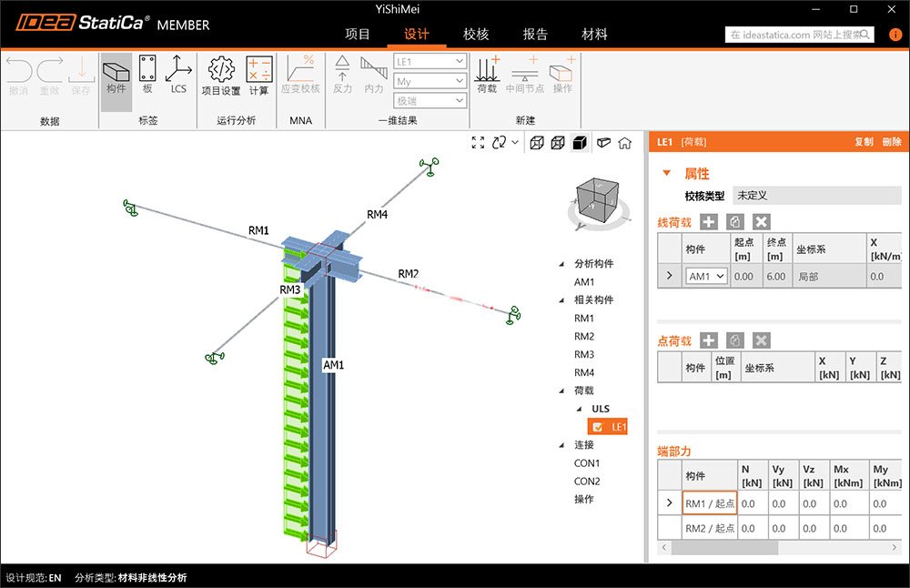Viewport: 910px width, 588px height.
Task: Select the transparent view cube icon
Action: coord(558,143)
